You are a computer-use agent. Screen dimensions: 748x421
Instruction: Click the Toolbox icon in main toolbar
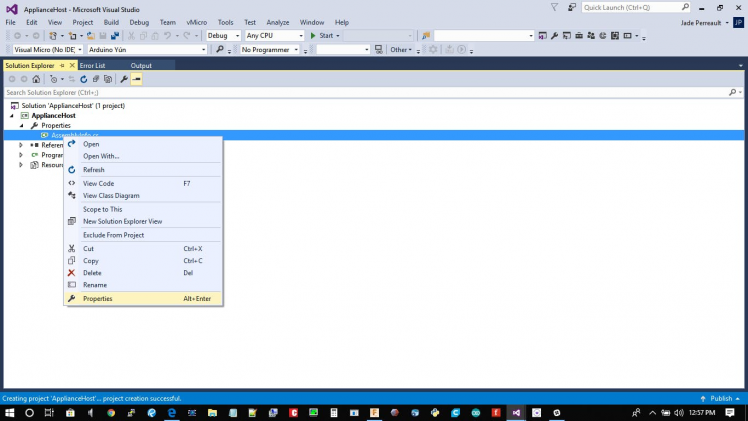coord(579,36)
